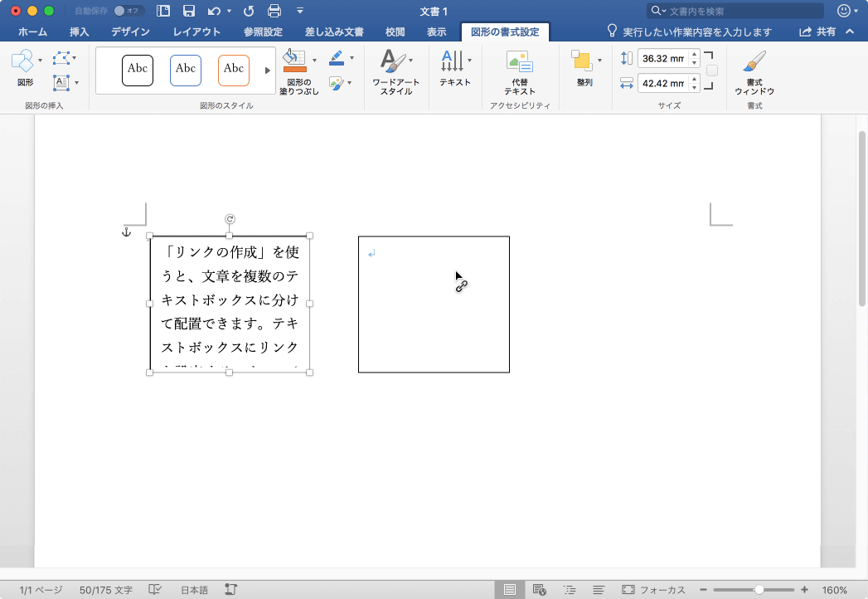Click the 代替テキスト alt text button

tap(519, 72)
